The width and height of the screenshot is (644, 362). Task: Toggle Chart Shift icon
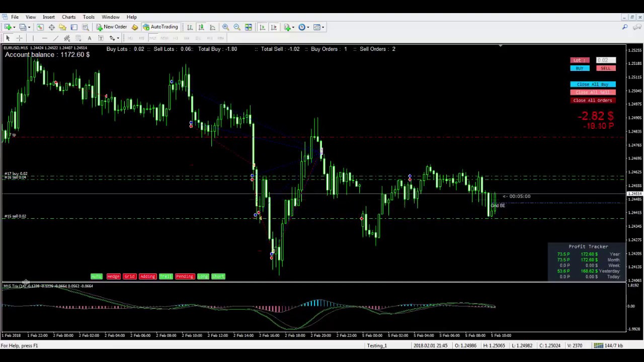click(273, 27)
